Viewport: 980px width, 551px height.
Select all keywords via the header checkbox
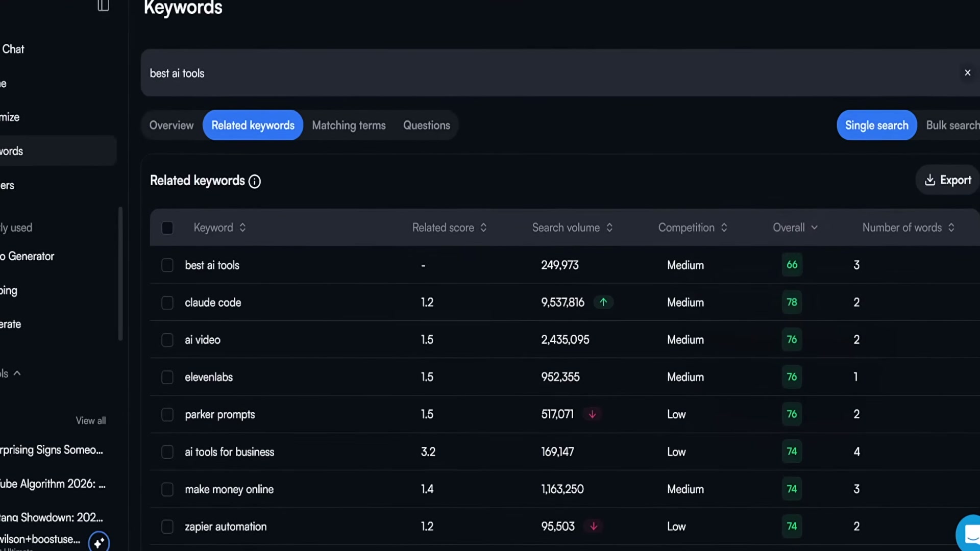(167, 228)
